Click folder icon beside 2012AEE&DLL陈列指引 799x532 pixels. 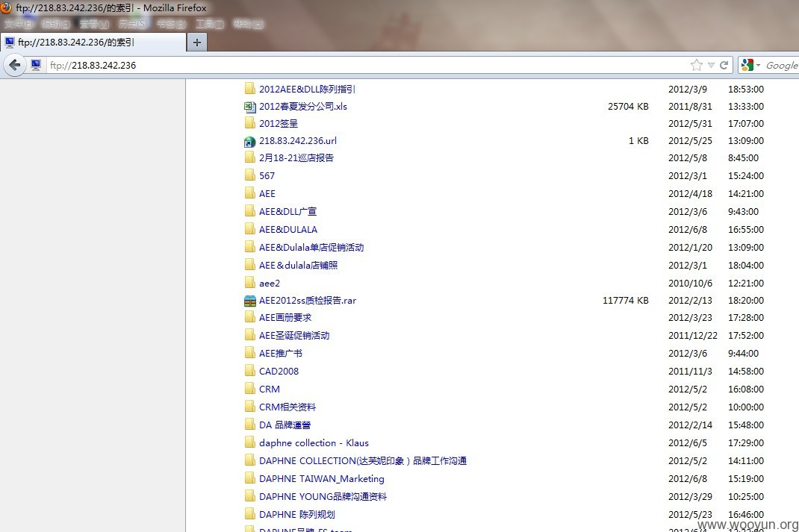[249, 89]
